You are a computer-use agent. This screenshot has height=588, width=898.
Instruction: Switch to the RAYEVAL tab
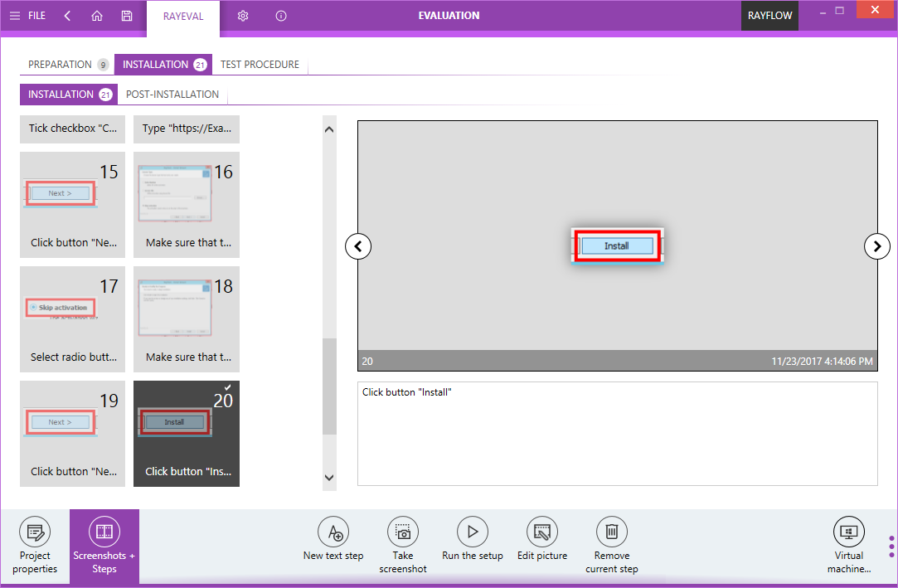coord(183,17)
